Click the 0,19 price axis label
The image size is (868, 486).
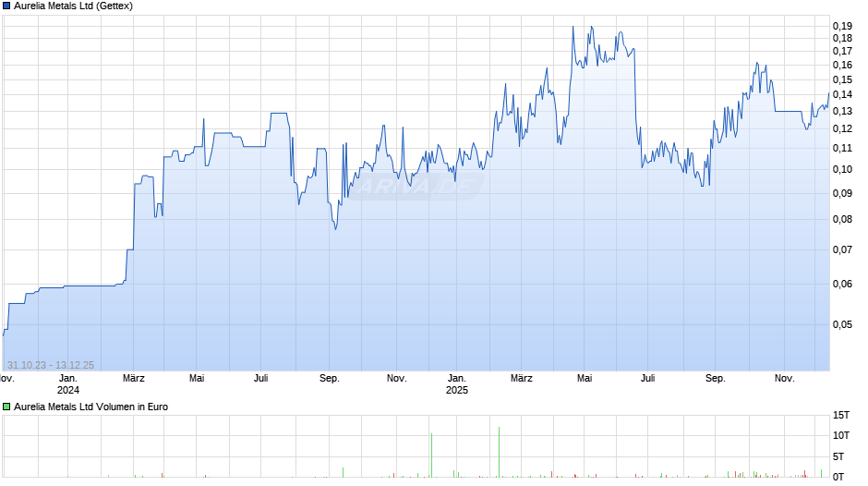point(842,26)
